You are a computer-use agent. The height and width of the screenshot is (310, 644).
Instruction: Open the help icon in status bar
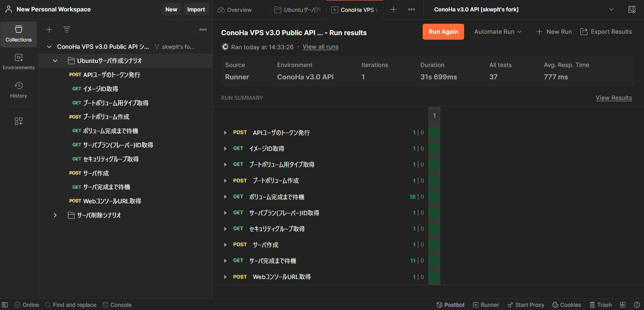pos(637,305)
